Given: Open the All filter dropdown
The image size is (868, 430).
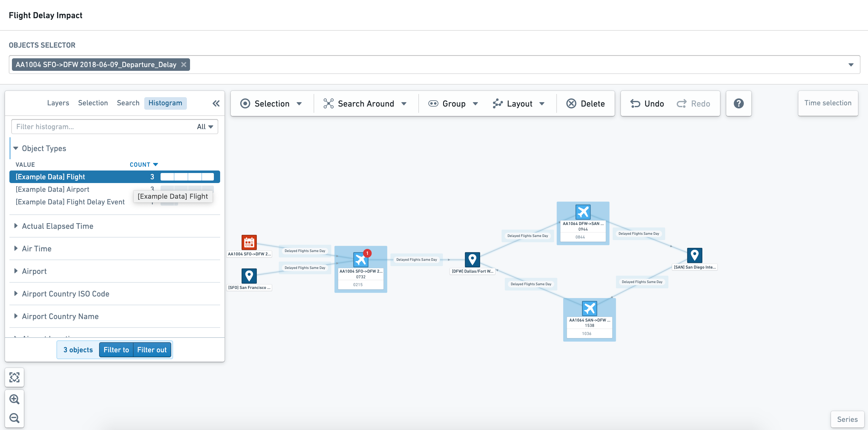Looking at the screenshot, I should tap(205, 127).
